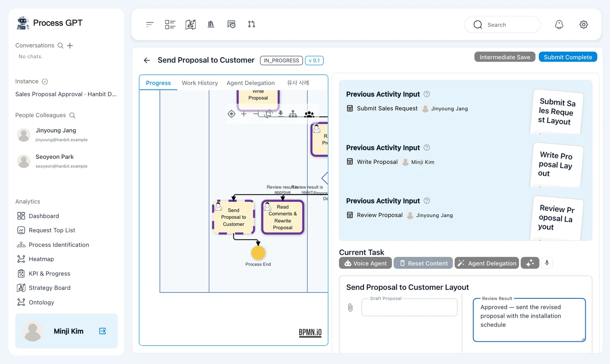The height and width of the screenshot is (364, 610).
Task: Select Send Proposal to Customer diagram task
Action: [233, 217]
